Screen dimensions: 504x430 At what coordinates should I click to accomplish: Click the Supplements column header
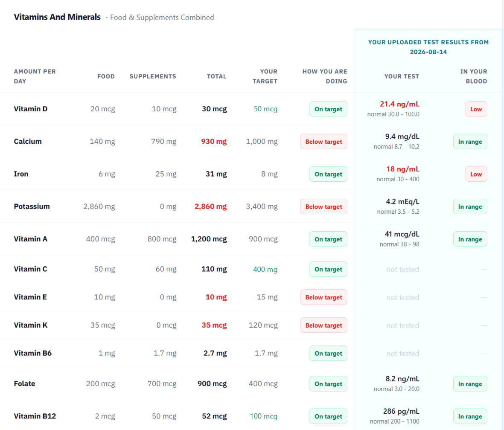point(153,76)
